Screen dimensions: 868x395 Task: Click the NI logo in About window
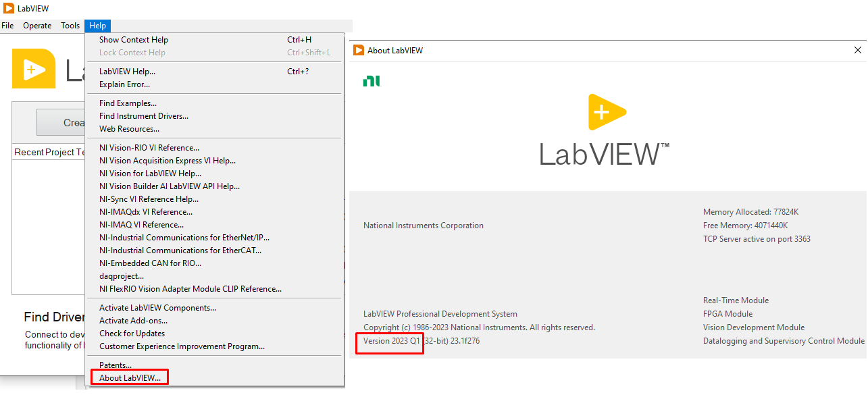[372, 81]
